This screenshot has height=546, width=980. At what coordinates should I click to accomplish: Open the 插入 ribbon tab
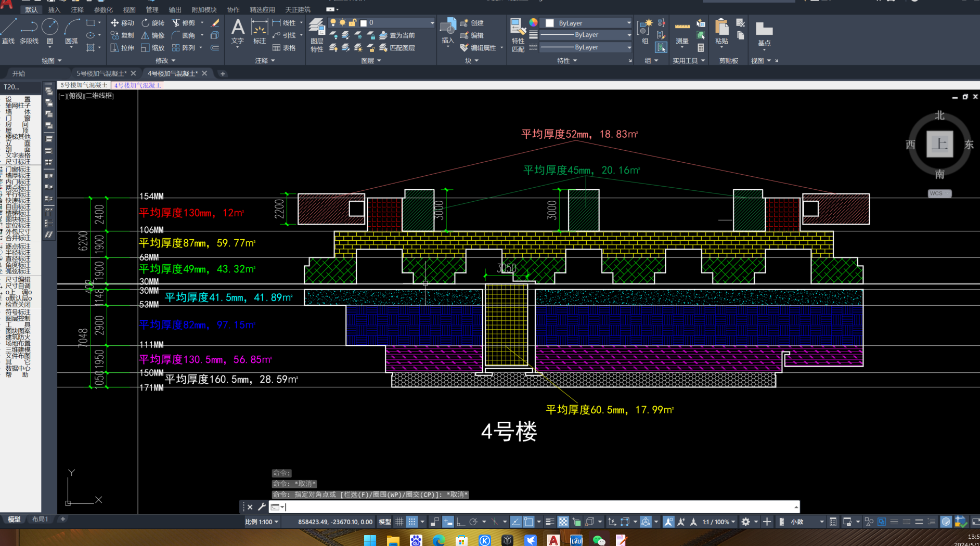click(54, 9)
